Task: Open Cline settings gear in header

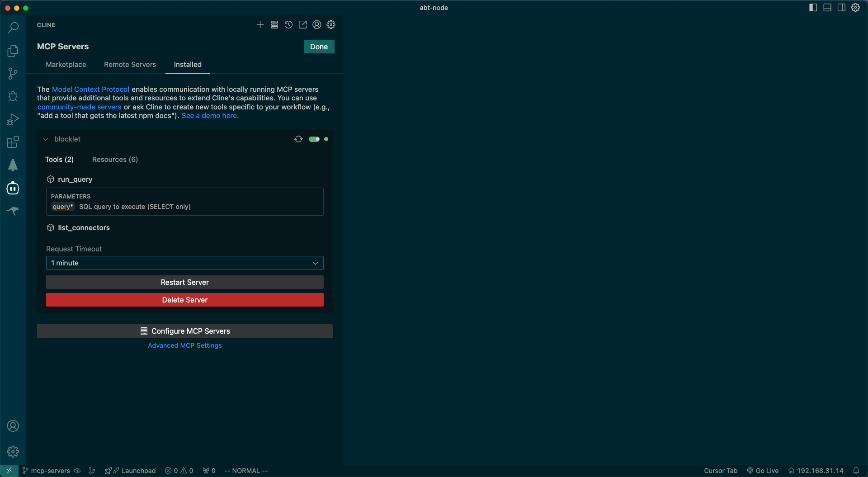Action: [x=331, y=25]
